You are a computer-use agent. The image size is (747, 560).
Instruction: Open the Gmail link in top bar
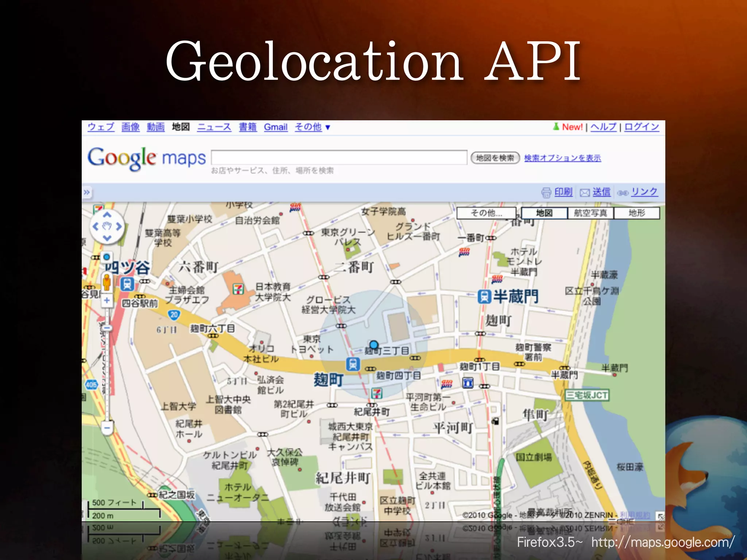pos(275,127)
